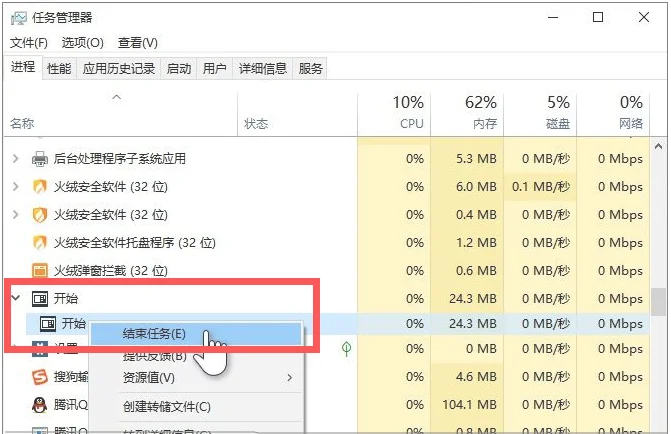Viewport: 671px width, 434px height.
Task: Sort by the 62% 内存 column header
Action: click(x=467, y=115)
